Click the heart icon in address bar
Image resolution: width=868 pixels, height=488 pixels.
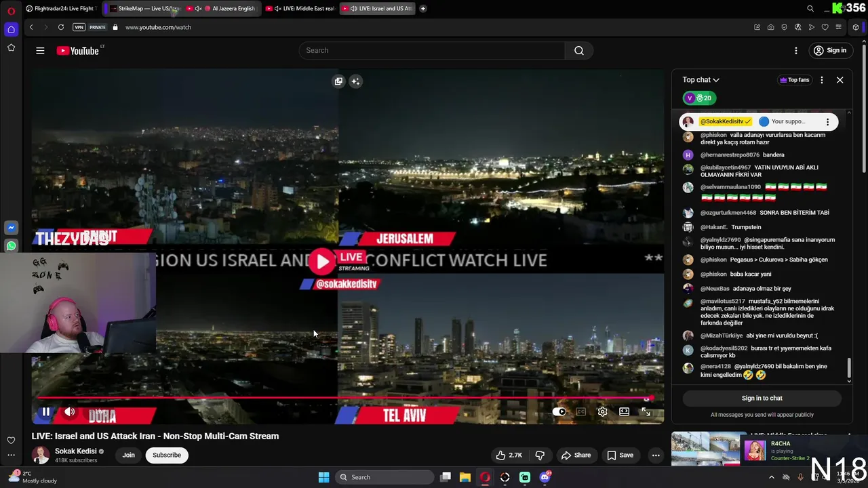pos(825,27)
